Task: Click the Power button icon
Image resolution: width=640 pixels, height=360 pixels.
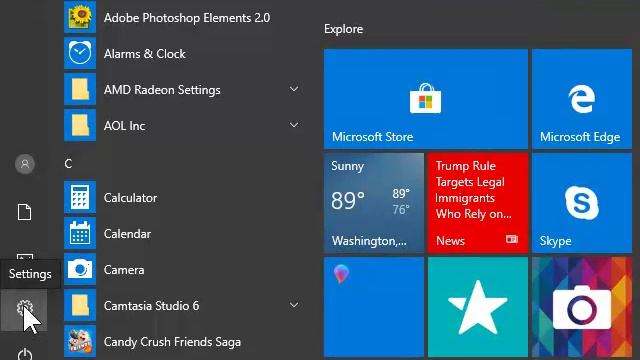Action: pyautogui.click(x=25, y=354)
